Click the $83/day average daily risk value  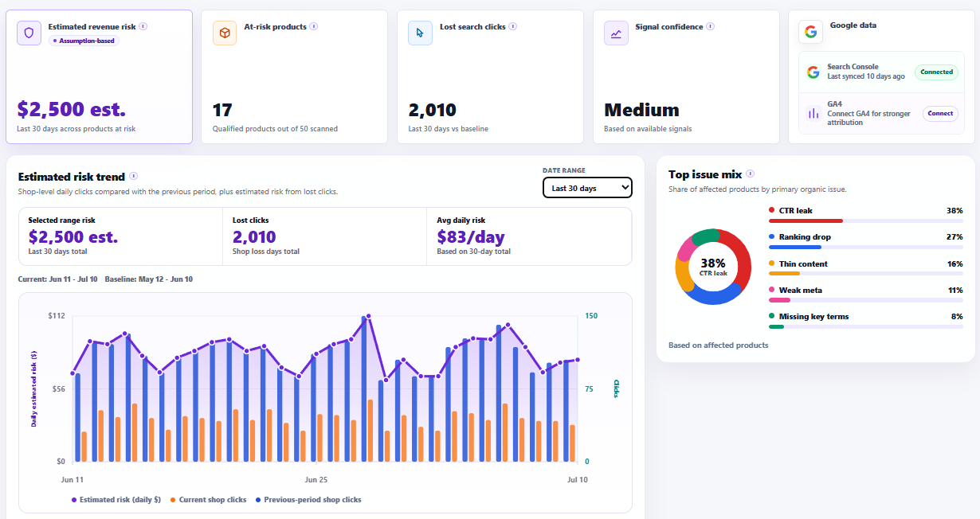471,236
